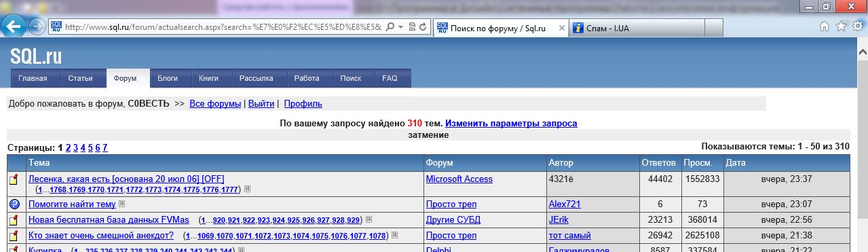Image resolution: width=868 pixels, height=252 pixels.
Task: Open the Профиль link
Action: click(303, 104)
